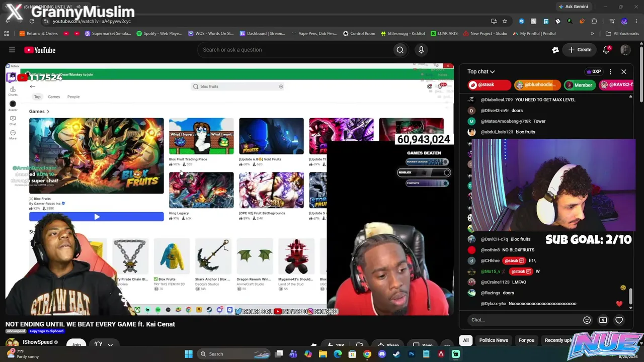Open browser extensions puzzle icon

[594, 21]
